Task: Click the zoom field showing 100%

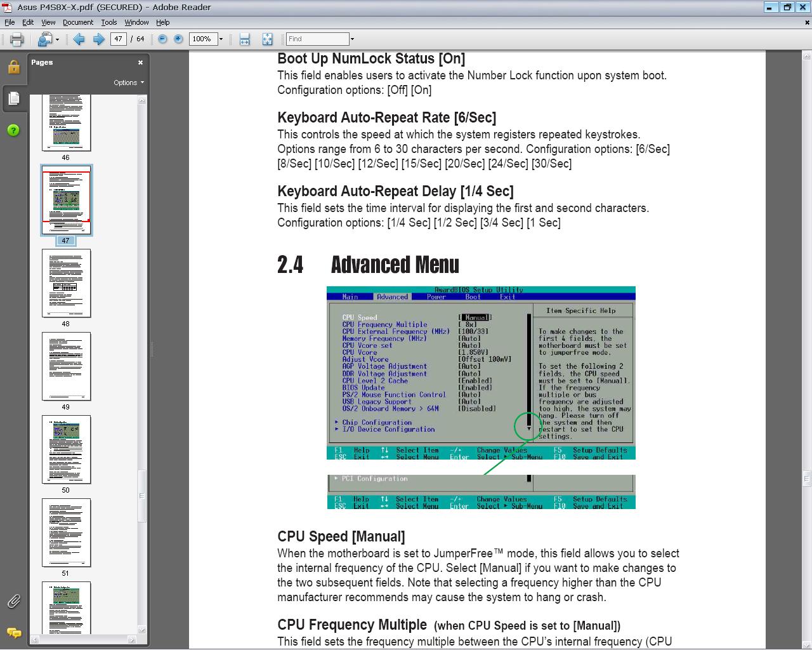Action: [203, 39]
